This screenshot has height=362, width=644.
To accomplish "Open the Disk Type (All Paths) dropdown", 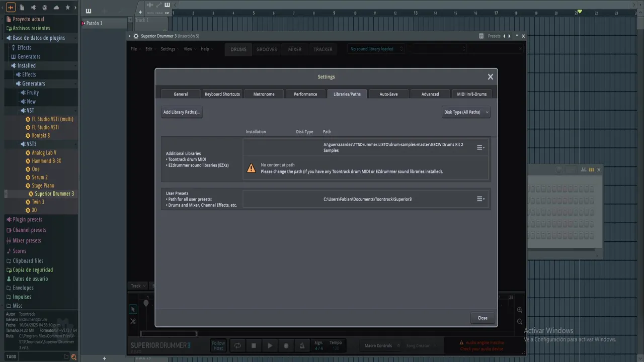I will [466, 112].
